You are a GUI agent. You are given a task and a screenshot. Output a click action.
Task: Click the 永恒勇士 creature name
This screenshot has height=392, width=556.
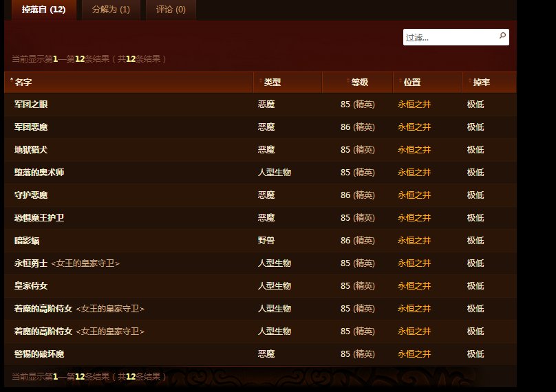(x=31, y=263)
